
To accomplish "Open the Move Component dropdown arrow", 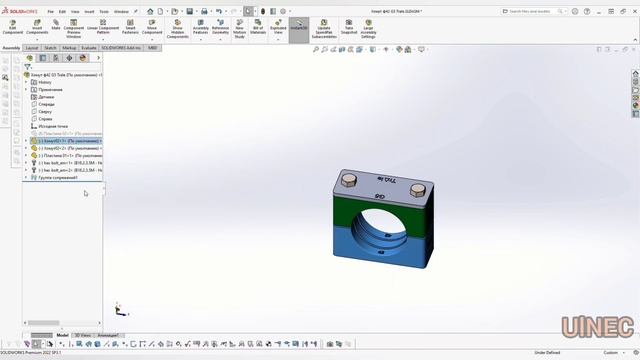I will pyautogui.click(x=152, y=40).
